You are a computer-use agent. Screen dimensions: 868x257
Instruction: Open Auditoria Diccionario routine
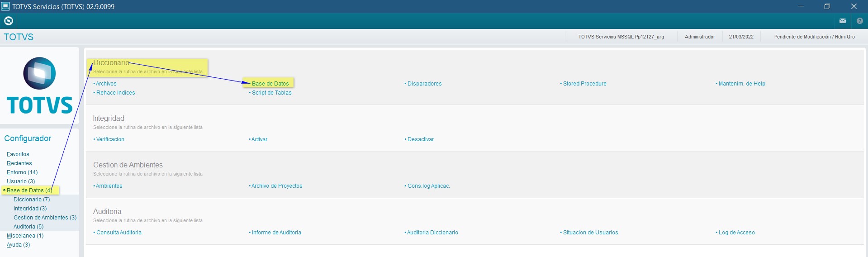click(432, 233)
